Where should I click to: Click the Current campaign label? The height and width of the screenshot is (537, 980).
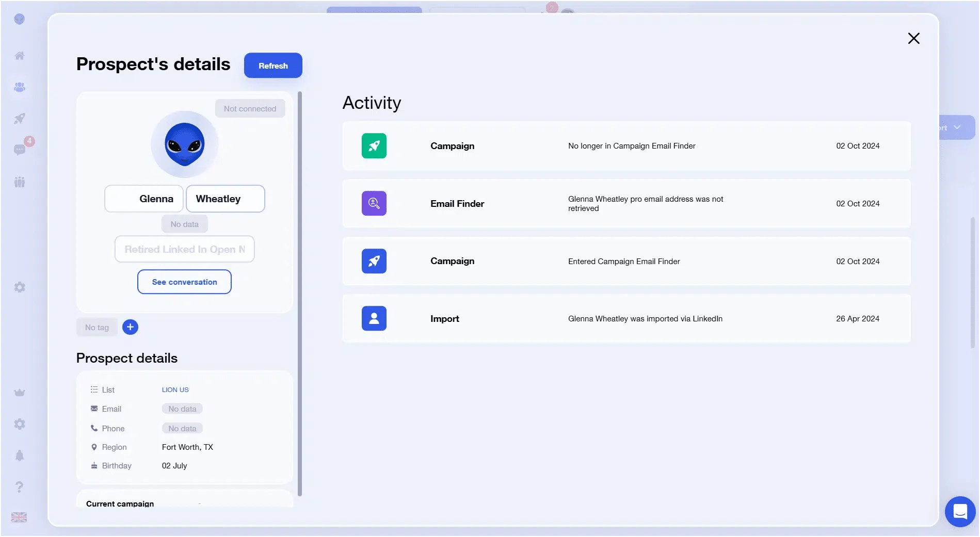point(120,503)
